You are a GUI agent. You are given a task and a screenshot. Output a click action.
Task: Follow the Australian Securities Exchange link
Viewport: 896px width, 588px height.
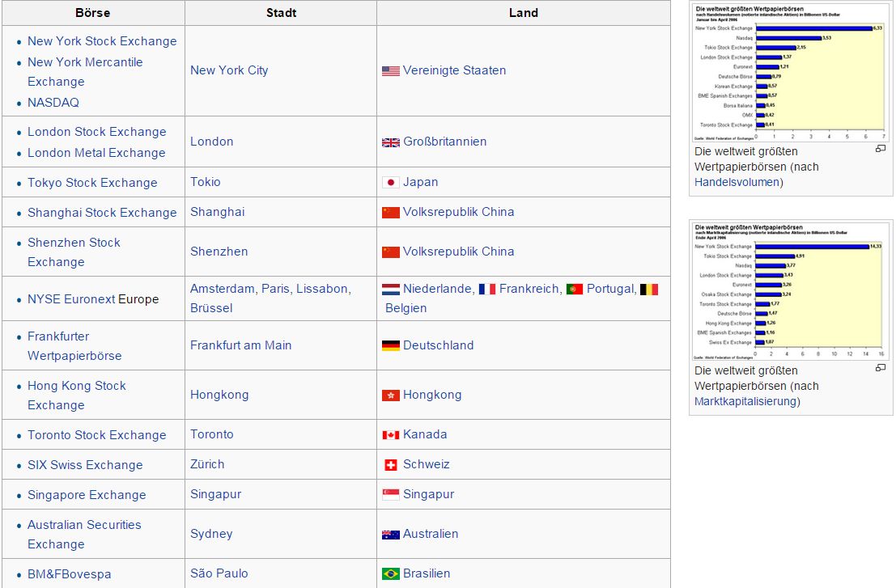[x=84, y=535]
